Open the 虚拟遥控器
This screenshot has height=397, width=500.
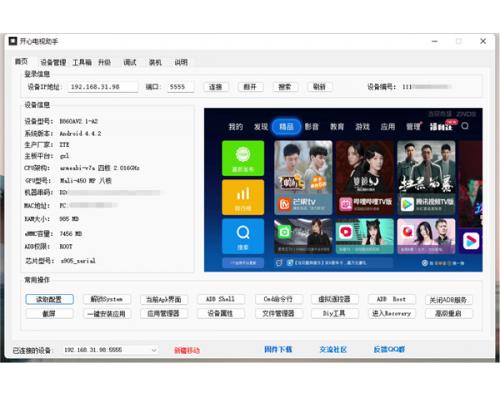335,299
